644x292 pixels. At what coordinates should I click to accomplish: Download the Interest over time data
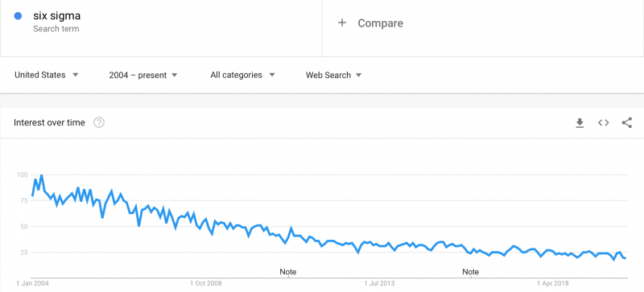(580, 123)
